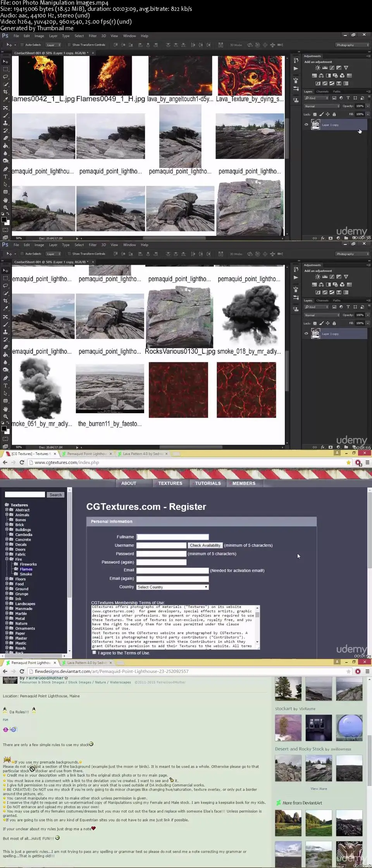Click the Fireworks folder icon in Textures tree
Viewport: 372px width, 868px height.
coord(16,564)
